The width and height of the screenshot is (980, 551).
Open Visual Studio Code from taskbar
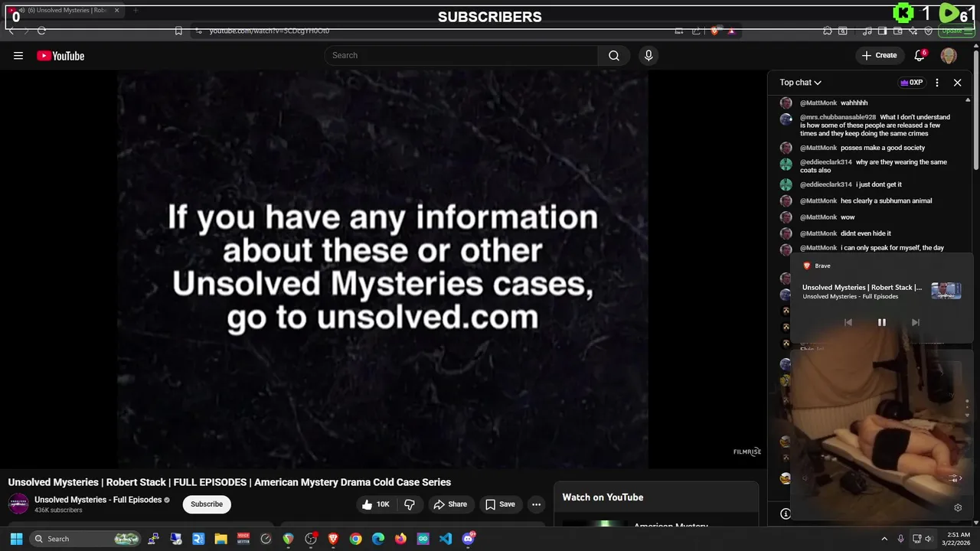446,539
